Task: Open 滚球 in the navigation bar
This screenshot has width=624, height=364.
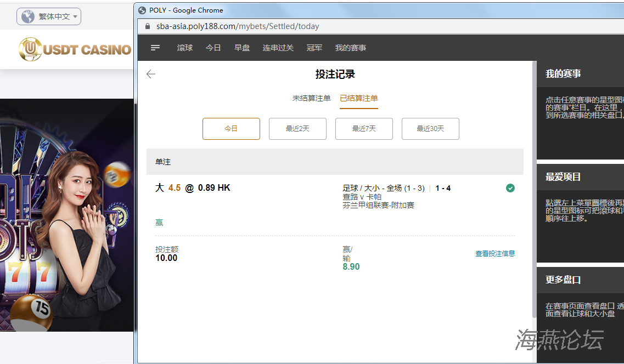Action: click(x=185, y=48)
